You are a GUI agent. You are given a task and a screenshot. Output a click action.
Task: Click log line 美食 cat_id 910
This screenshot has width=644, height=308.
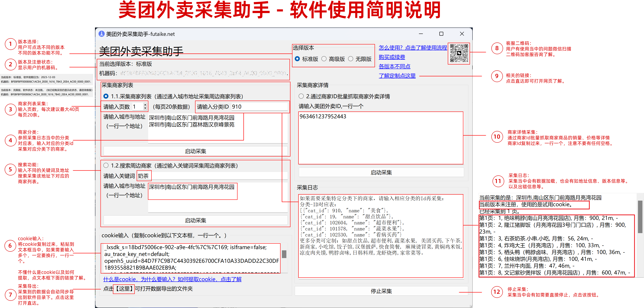coord(344,211)
